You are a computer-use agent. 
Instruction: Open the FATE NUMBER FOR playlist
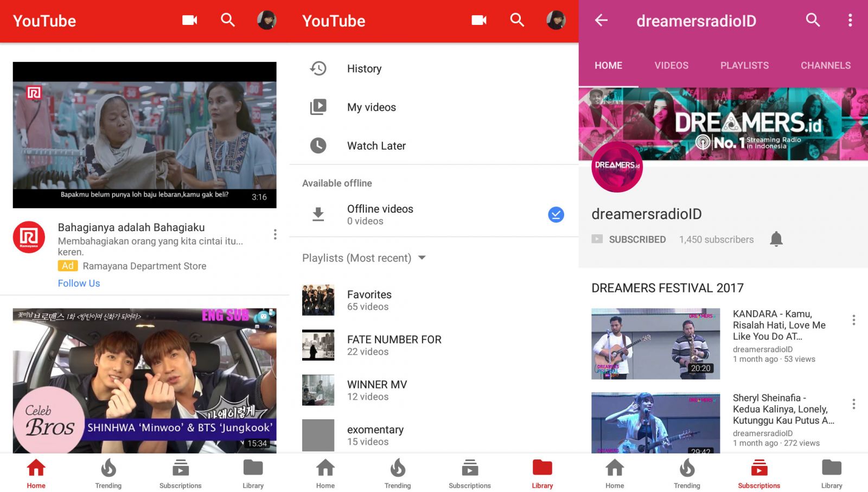(434, 345)
